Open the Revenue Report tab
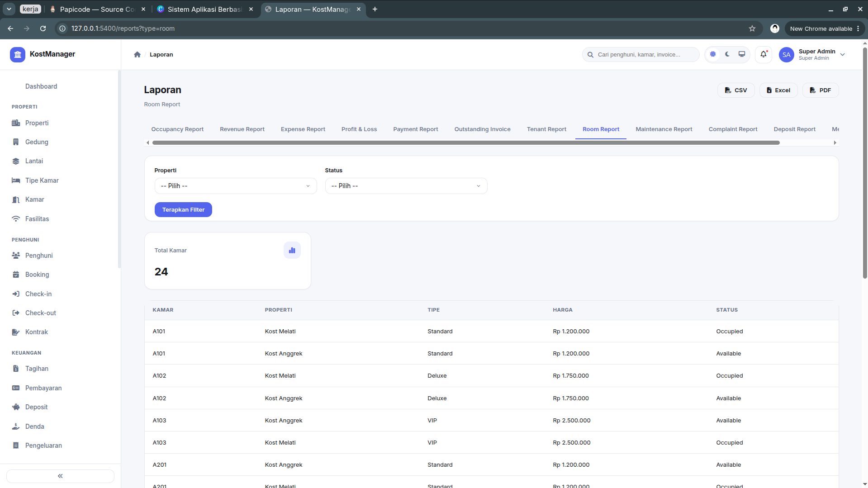This screenshot has width=868, height=488. [242, 129]
